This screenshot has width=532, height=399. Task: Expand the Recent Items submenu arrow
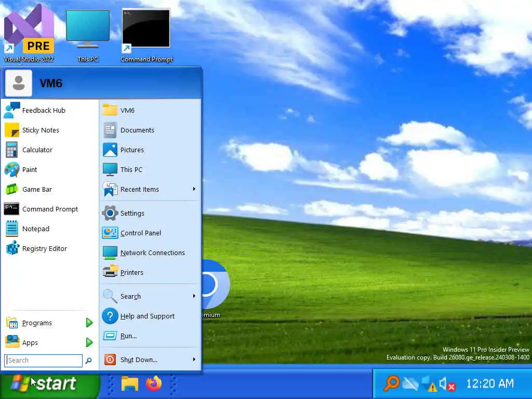194,189
